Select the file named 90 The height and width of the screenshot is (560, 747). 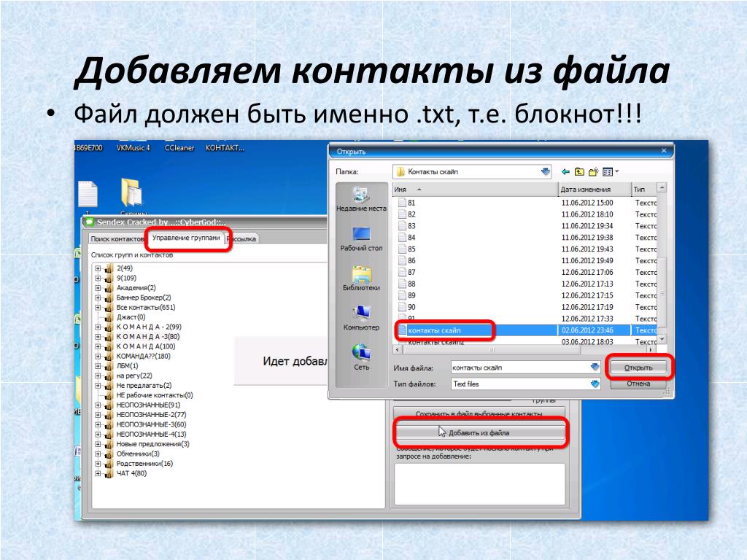[411, 307]
